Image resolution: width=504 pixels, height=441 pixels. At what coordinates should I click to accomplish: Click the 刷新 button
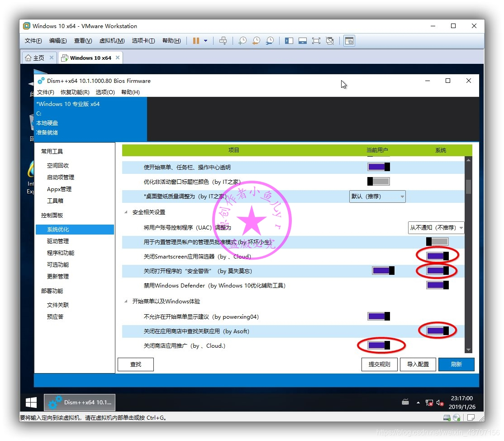(456, 364)
